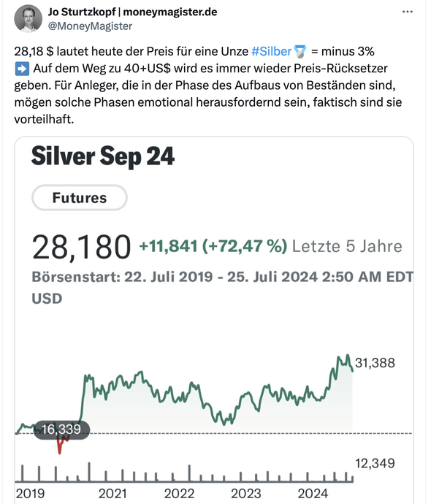This screenshot has height=504, width=431.
Task: Click the 2023 label on the chart axis
Action: pos(246,493)
